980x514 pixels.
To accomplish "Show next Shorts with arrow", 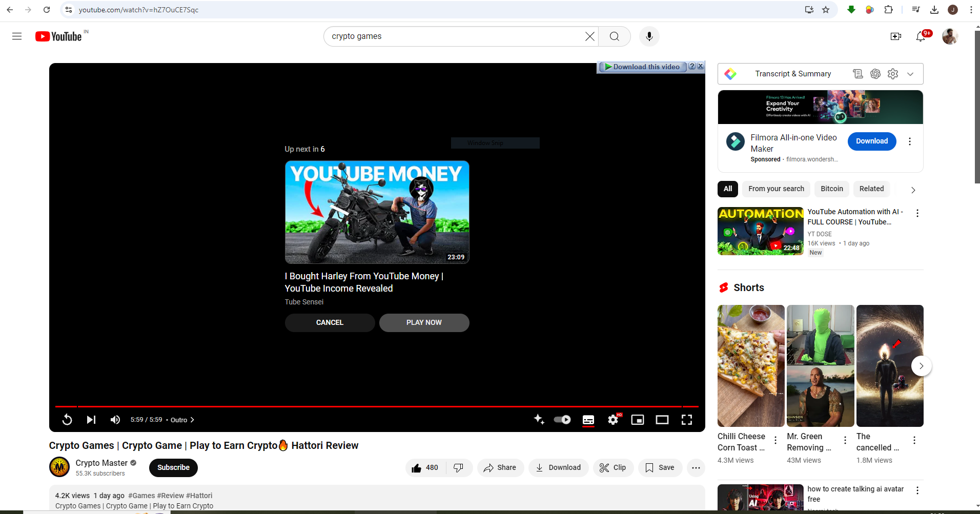I will point(921,366).
